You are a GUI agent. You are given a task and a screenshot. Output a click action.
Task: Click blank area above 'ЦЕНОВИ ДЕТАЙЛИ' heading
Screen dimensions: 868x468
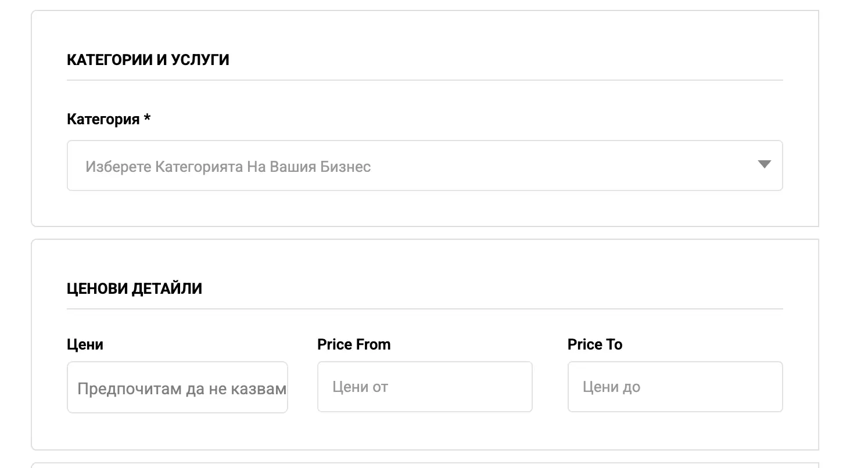point(424,260)
